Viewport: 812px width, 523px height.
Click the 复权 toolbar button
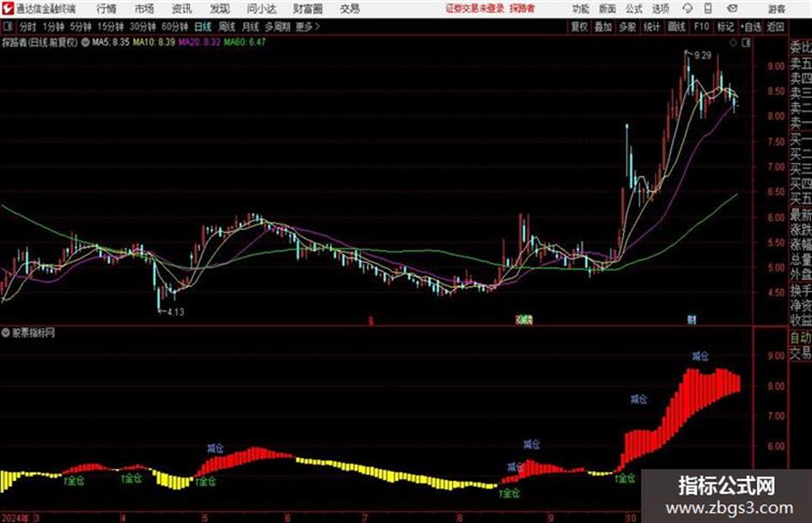pos(579,27)
